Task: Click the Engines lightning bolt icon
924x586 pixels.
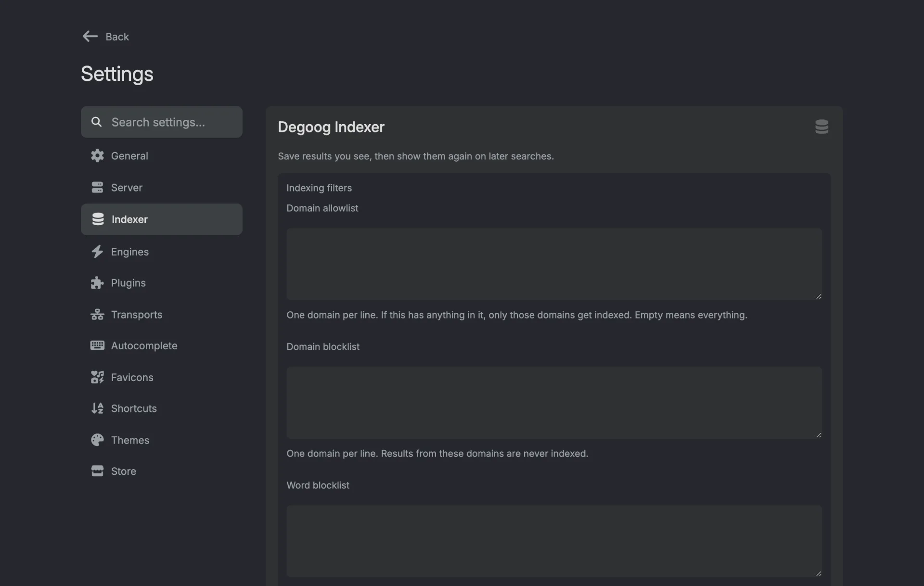Action: (97, 251)
